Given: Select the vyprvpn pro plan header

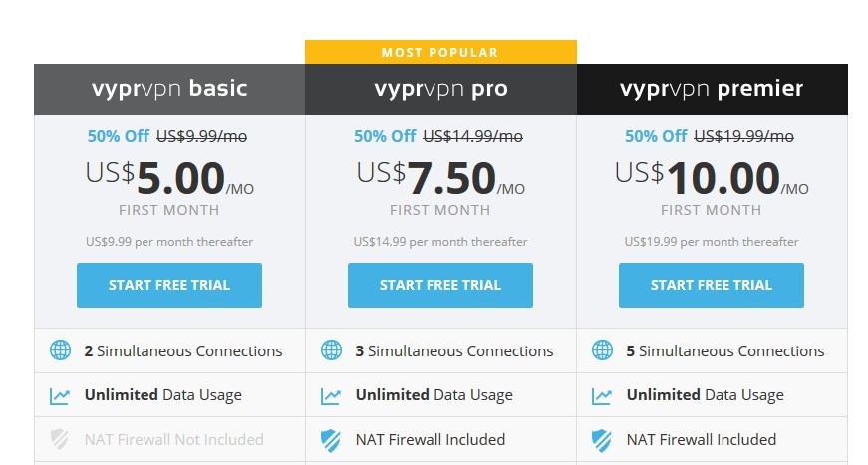Looking at the screenshot, I should (x=440, y=89).
